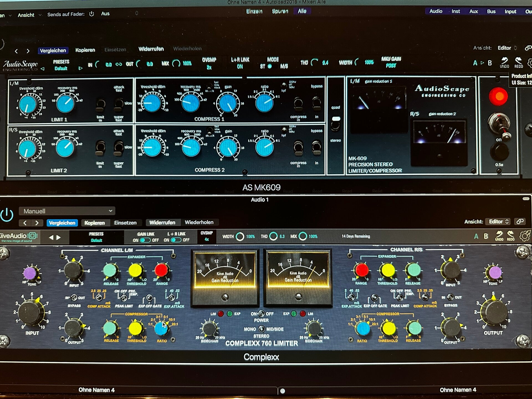532x399 pixels.
Task: Click Kopieren button in MK609 window
Action: pyautogui.click(x=85, y=50)
